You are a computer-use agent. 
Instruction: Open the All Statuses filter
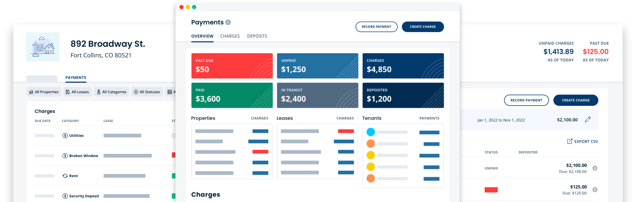coord(147,92)
